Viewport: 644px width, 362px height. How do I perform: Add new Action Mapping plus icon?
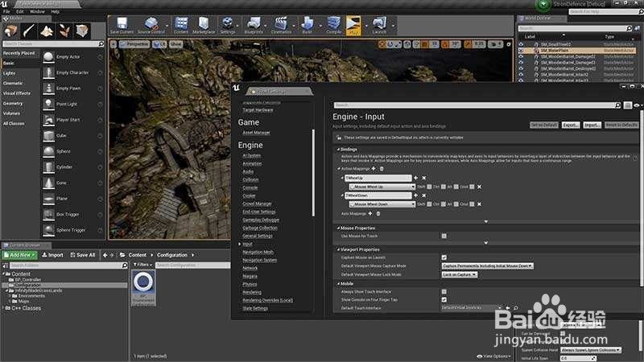coord(374,169)
